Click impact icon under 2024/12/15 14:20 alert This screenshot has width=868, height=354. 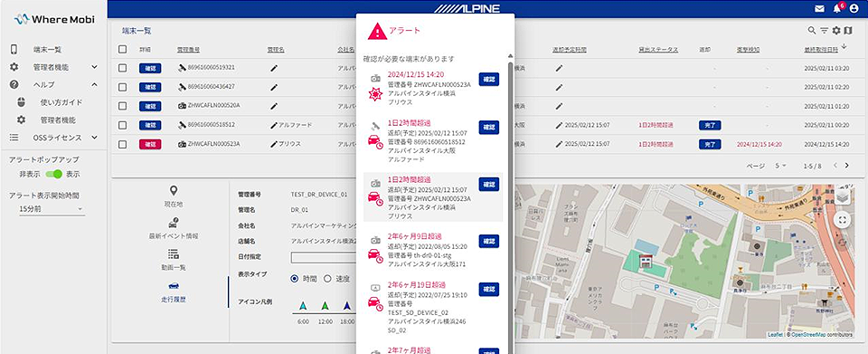[375, 93]
